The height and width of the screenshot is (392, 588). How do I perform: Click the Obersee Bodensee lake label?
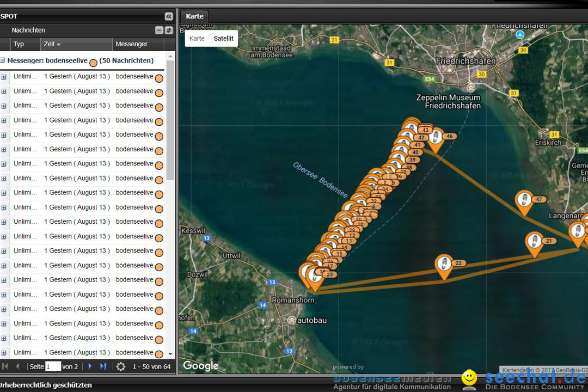coord(320,180)
